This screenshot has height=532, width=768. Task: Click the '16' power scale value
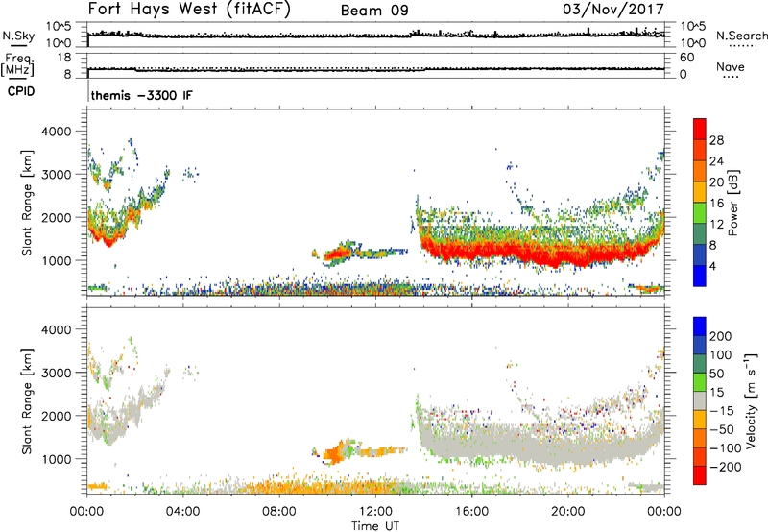(716, 204)
